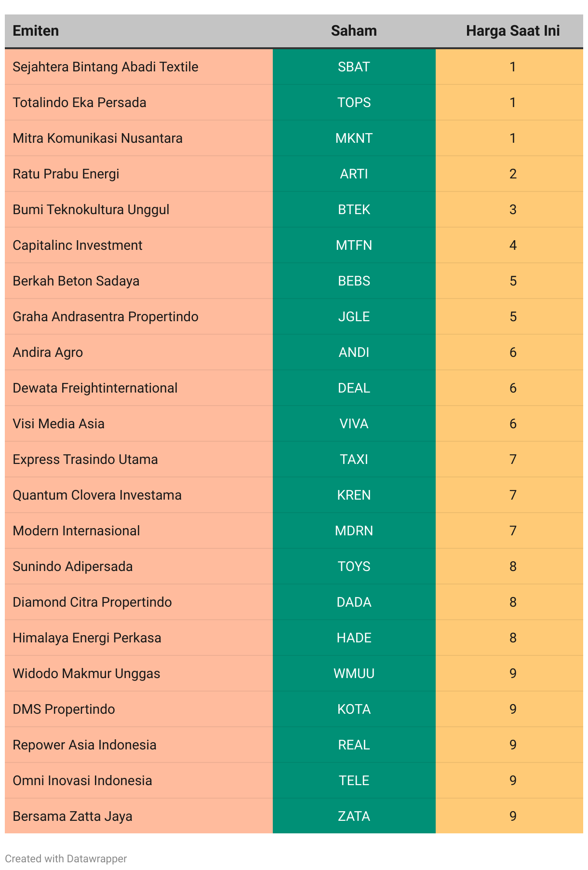Screen dimensions: 588x870
Task: Select the TOYS ticker cell
Action: click(x=354, y=566)
